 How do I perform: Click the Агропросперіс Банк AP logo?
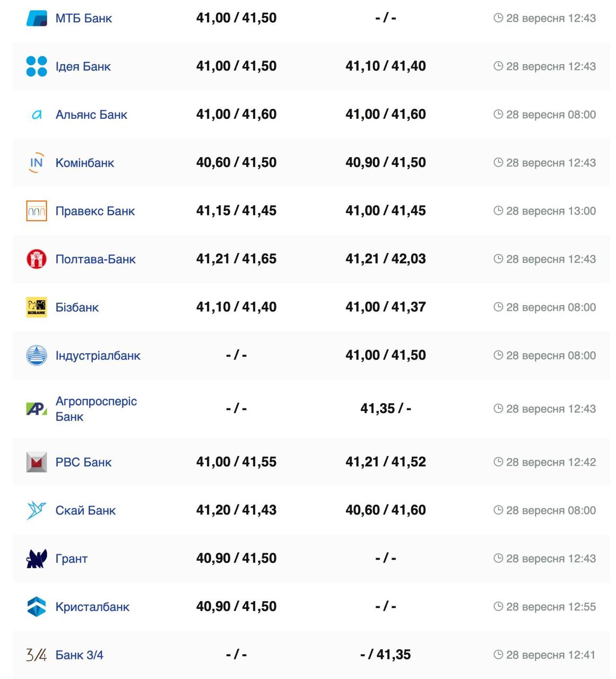(x=37, y=409)
